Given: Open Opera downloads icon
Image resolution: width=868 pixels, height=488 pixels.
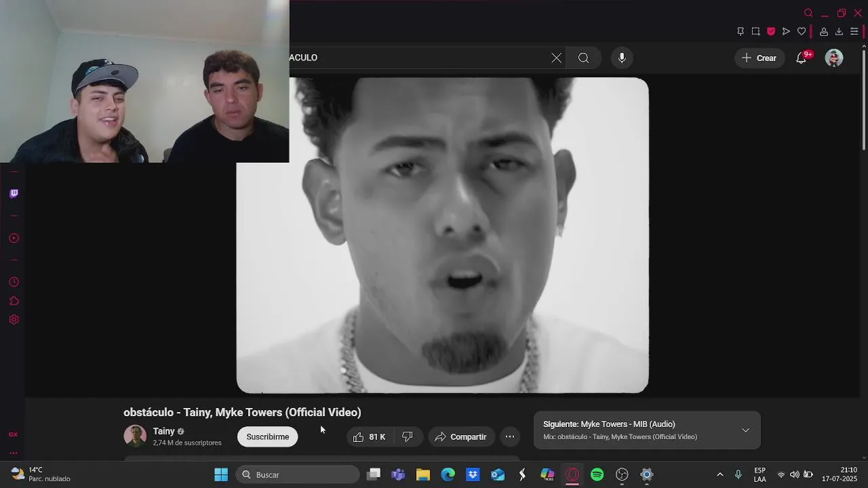Looking at the screenshot, I should click(x=839, y=31).
